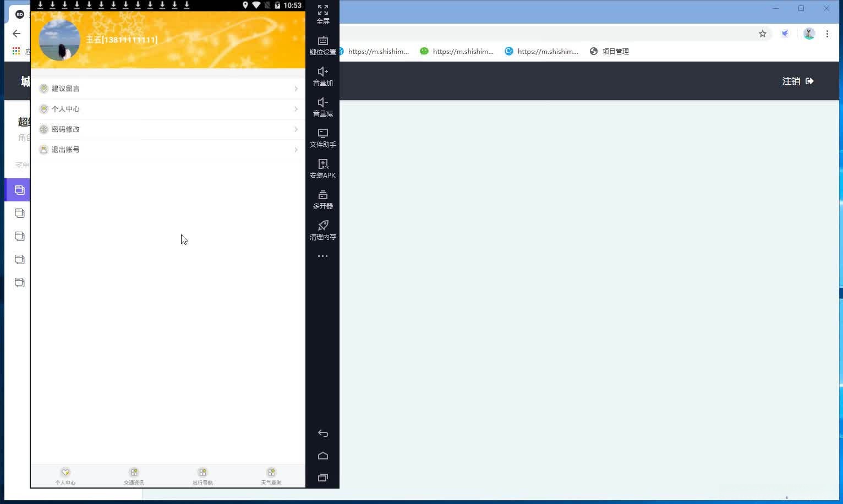Go back with Chrome back arrow
The width and height of the screenshot is (843, 504).
17,34
